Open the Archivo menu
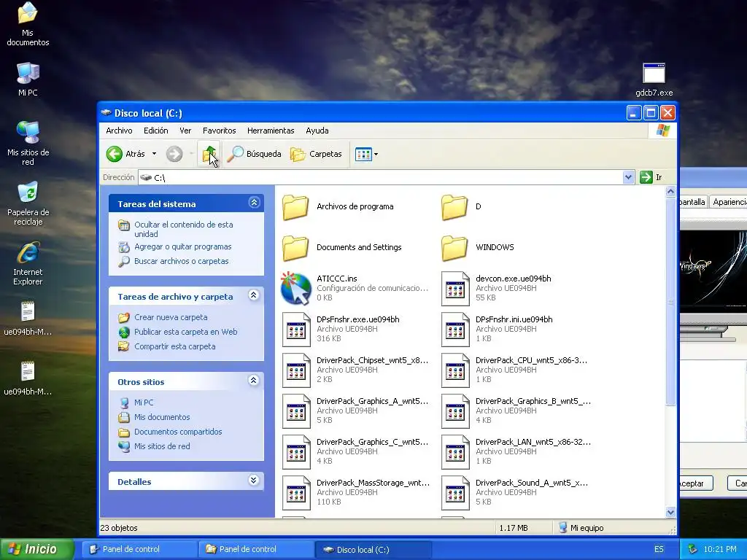 pyautogui.click(x=119, y=131)
